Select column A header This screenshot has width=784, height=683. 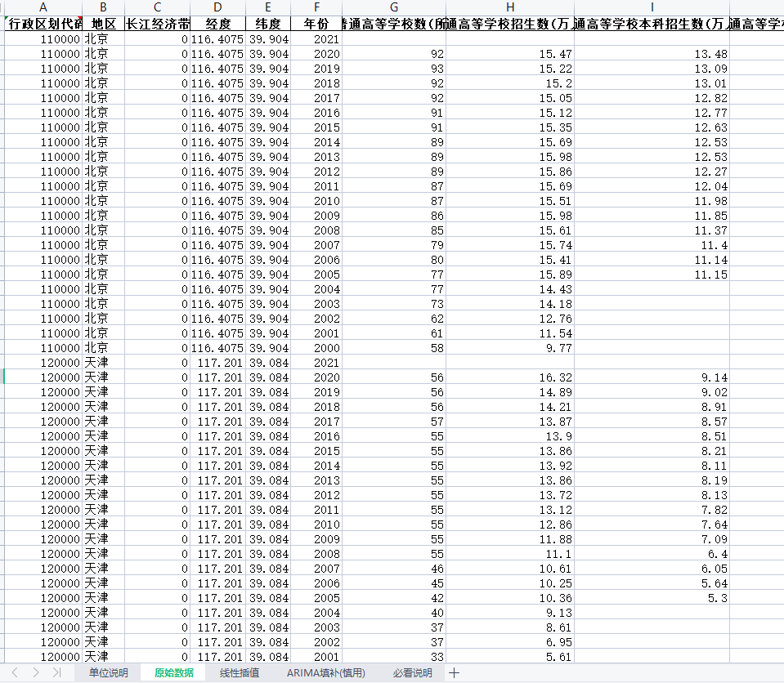[43, 7]
